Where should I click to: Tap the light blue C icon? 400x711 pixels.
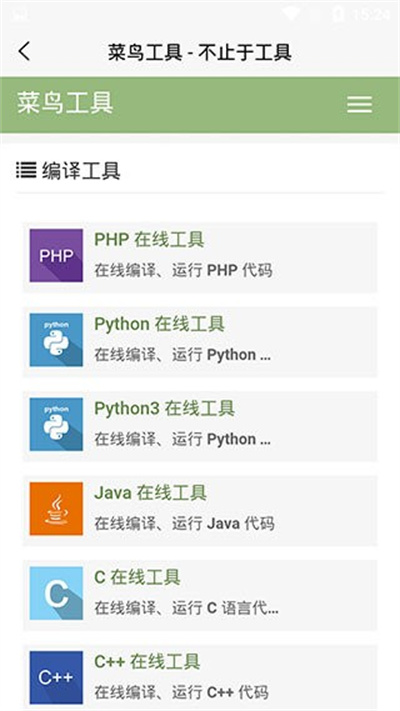(56, 593)
